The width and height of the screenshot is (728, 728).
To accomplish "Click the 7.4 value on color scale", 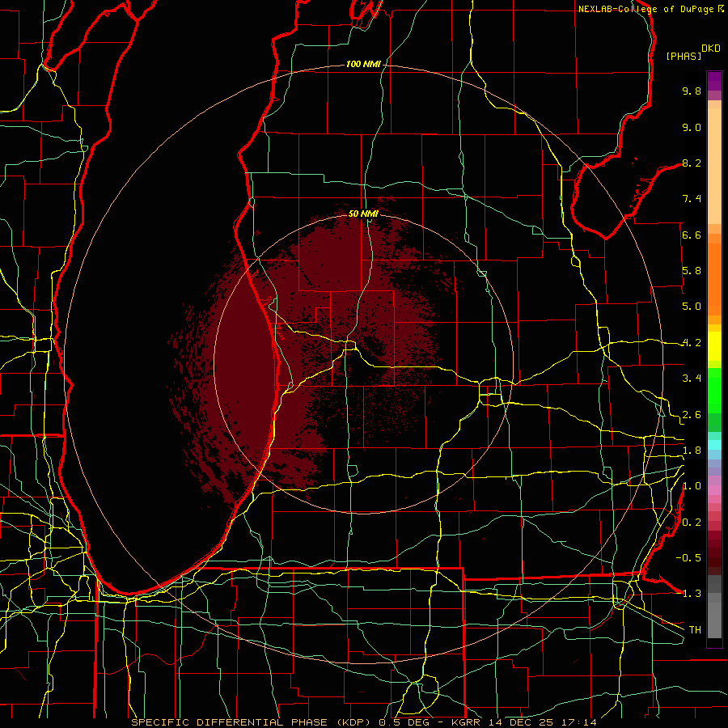I will click(692, 199).
